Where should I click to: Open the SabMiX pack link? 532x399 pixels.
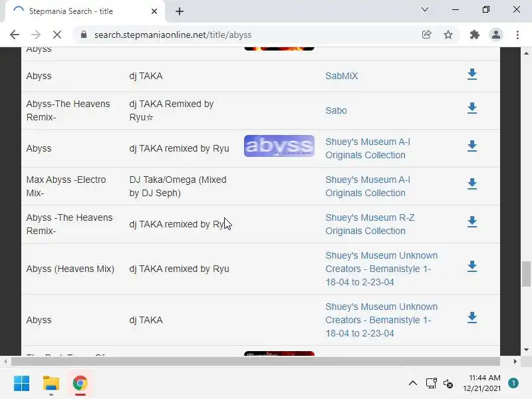pyautogui.click(x=341, y=76)
